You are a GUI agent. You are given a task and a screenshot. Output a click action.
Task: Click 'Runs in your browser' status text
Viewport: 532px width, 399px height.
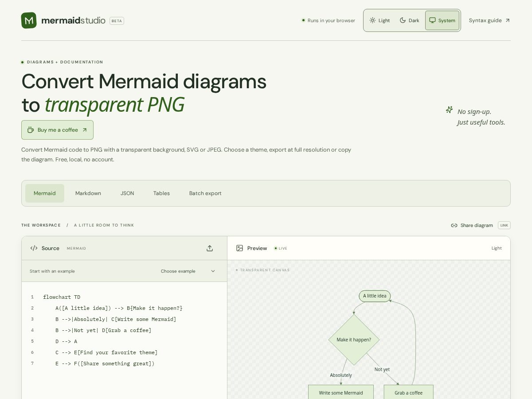pos(331,20)
